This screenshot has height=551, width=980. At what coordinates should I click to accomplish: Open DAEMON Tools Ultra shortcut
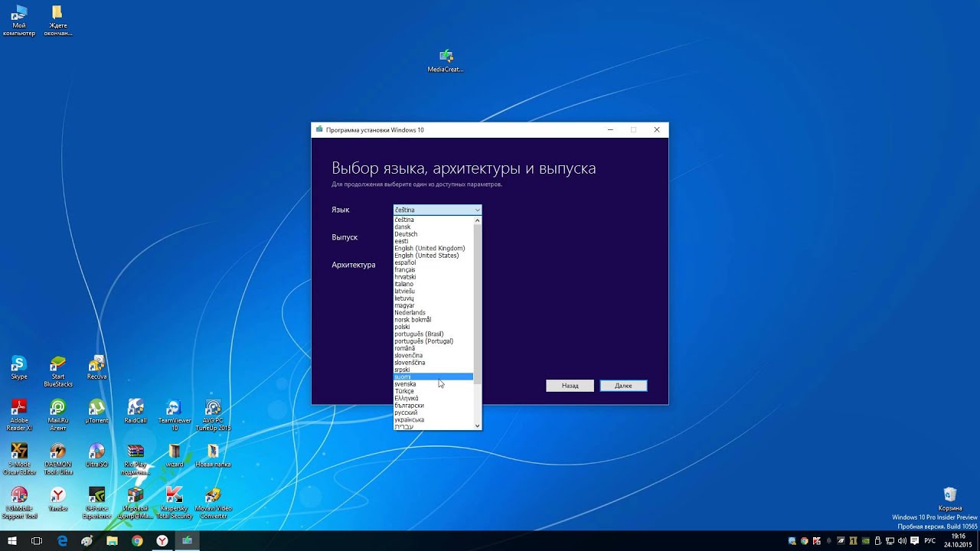coord(58,458)
